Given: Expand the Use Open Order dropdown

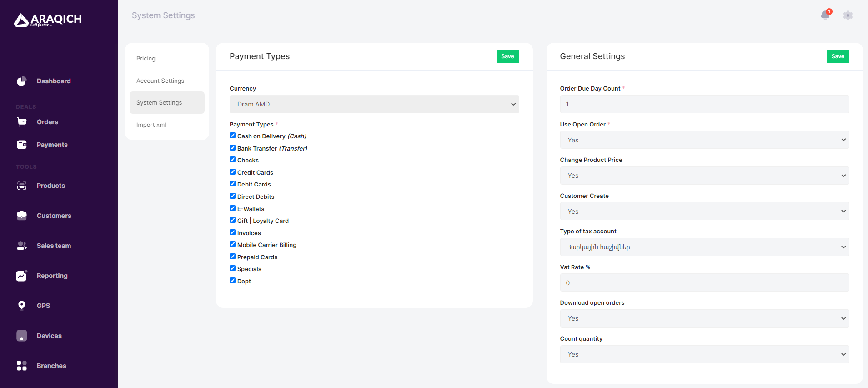Looking at the screenshot, I should click(x=704, y=140).
